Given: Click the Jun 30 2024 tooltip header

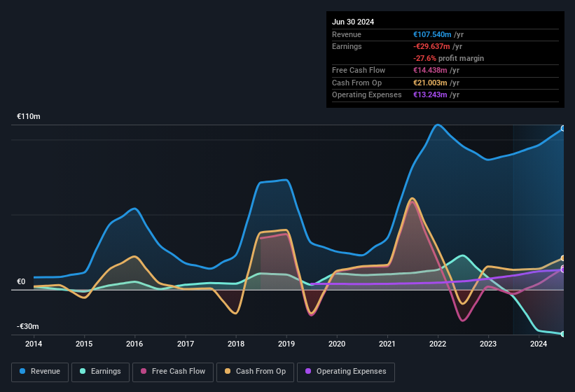Looking at the screenshot, I should click(x=353, y=22).
